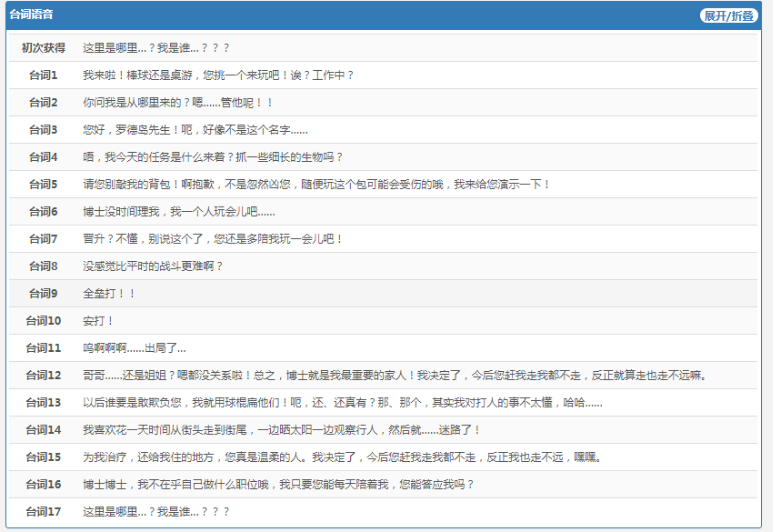Select the 台词6 row label
Screen dimensions: 781x532
[x=44, y=211]
